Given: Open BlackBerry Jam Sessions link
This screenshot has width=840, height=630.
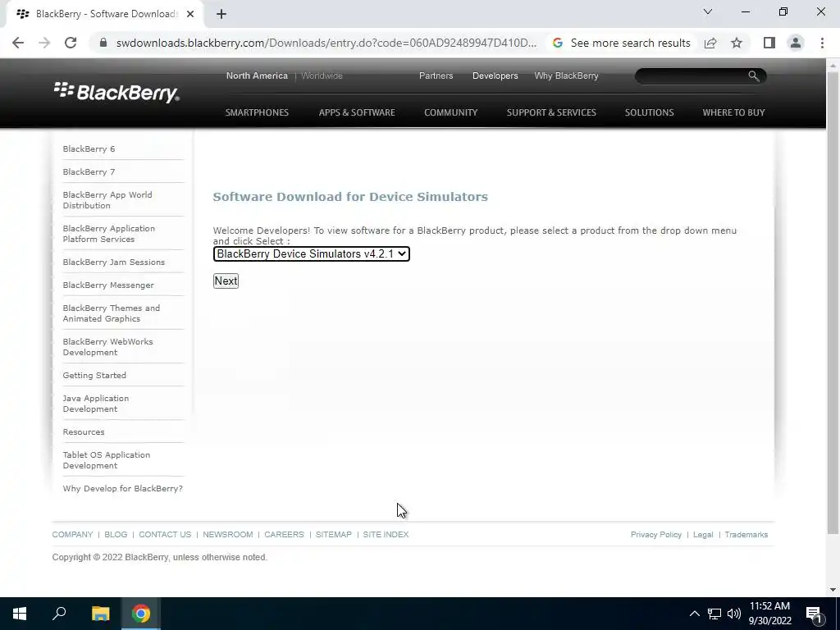Looking at the screenshot, I should point(113,262).
